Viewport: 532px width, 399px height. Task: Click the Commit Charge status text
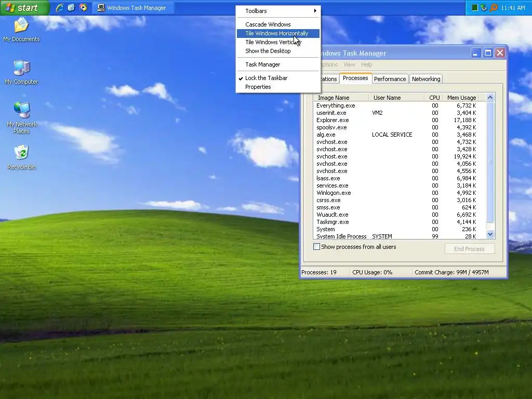451,272
